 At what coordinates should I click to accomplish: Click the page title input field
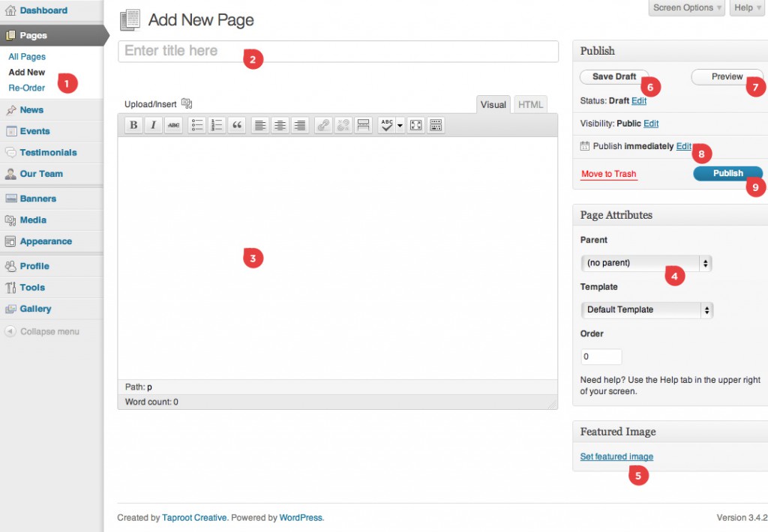point(337,51)
